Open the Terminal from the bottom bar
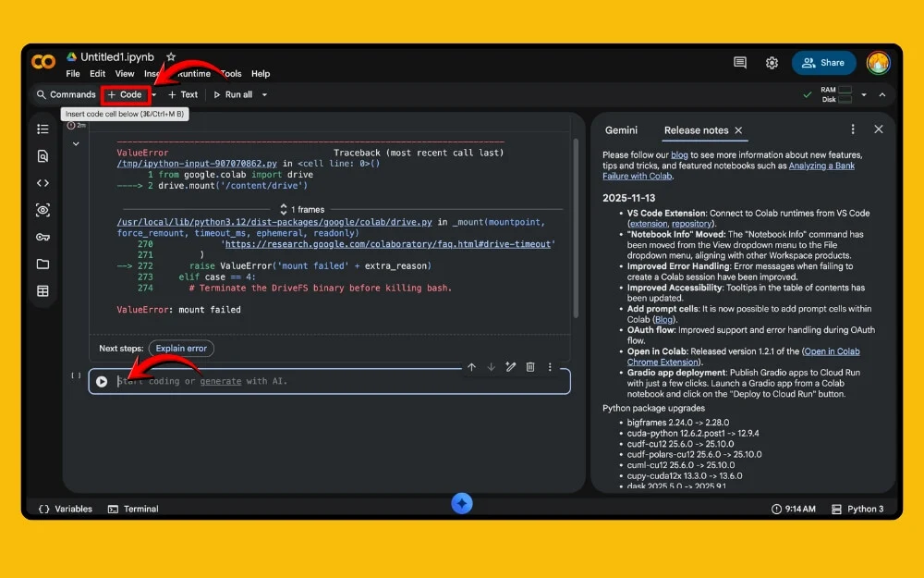 coord(133,508)
